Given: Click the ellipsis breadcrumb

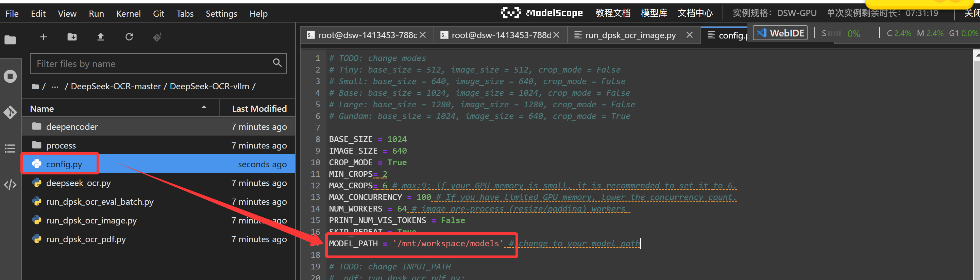Looking at the screenshot, I should (55, 87).
